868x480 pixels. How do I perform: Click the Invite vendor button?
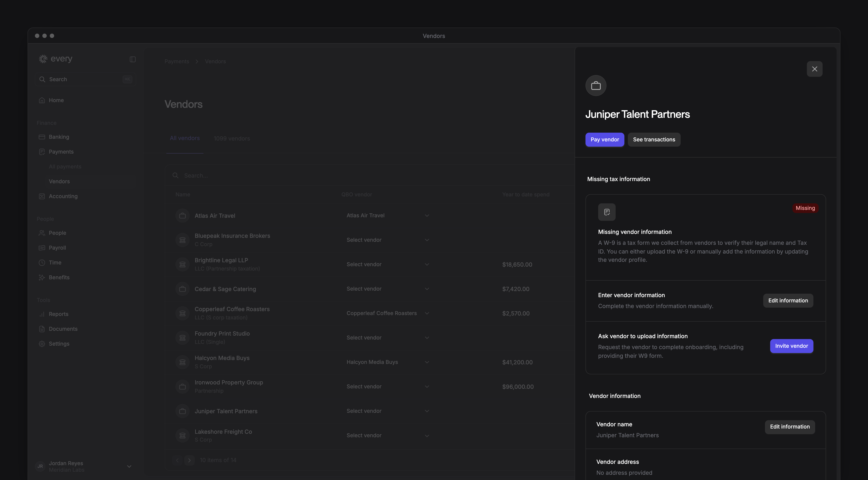(x=791, y=346)
